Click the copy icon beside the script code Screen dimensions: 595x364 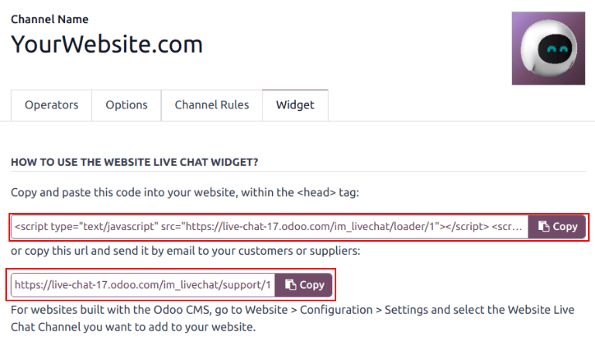[x=545, y=227]
